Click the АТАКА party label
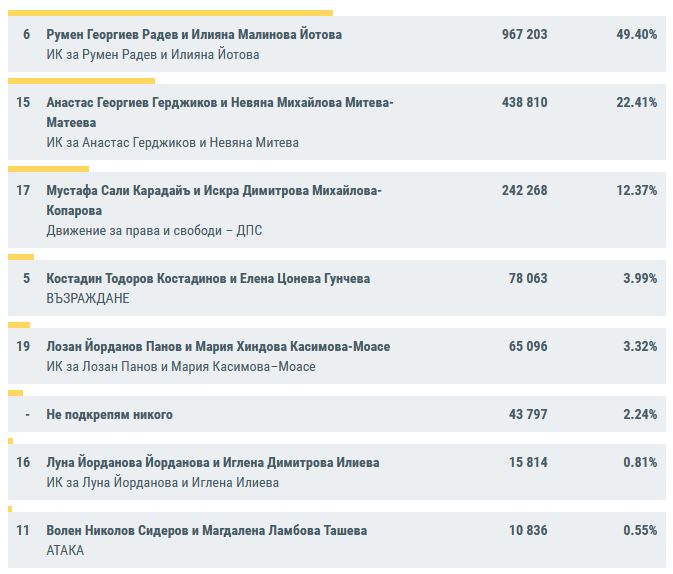This screenshot has height=574, width=673. point(65,551)
